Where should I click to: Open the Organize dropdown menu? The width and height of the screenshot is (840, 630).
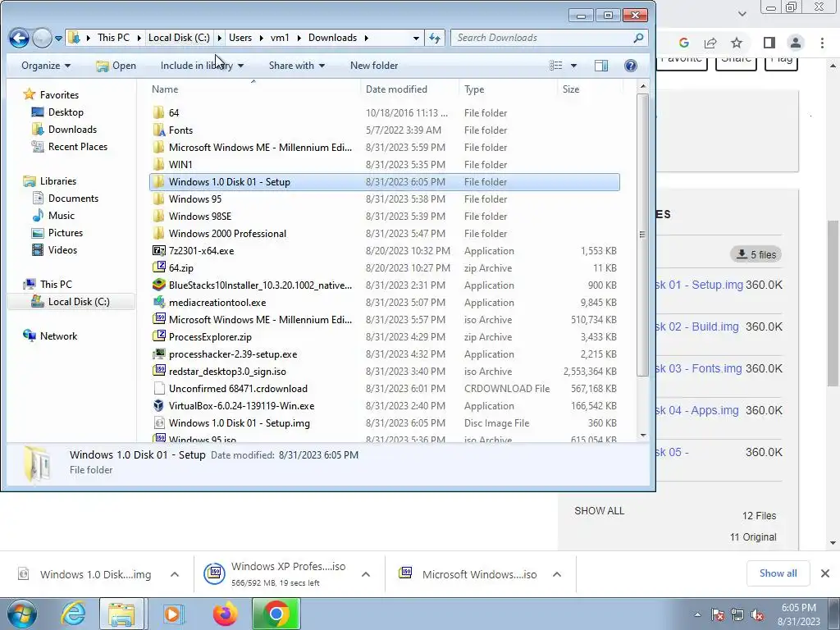pyautogui.click(x=46, y=66)
